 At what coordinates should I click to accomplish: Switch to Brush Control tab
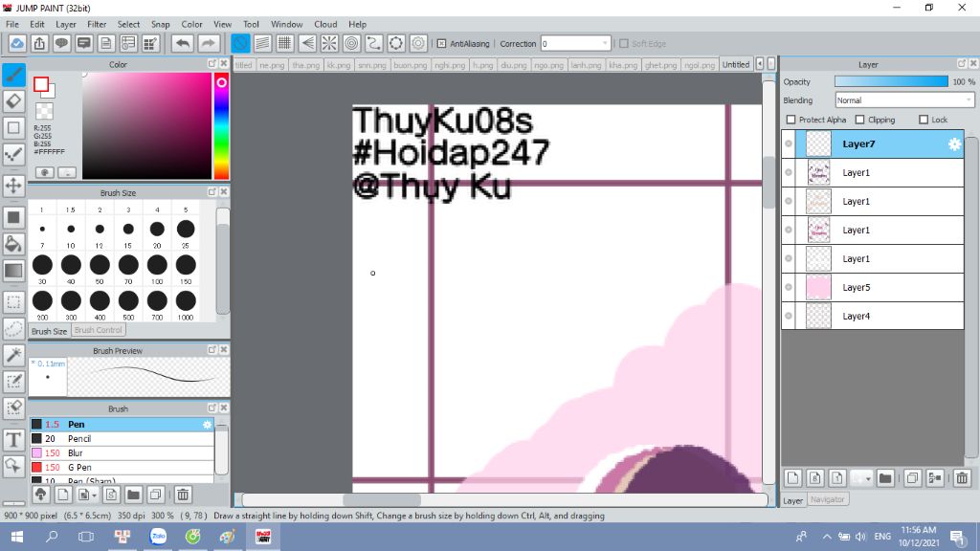(x=99, y=330)
